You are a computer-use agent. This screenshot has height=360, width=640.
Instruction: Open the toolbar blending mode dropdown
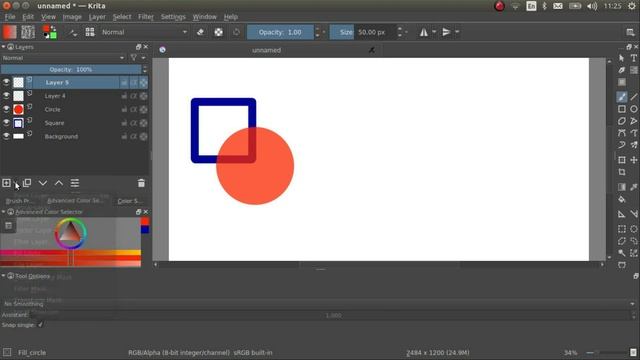144,32
